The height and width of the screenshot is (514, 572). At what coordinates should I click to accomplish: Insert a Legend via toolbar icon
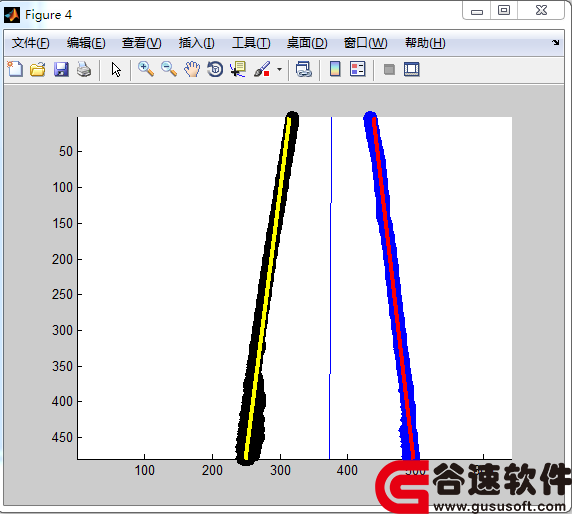click(358, 69)
